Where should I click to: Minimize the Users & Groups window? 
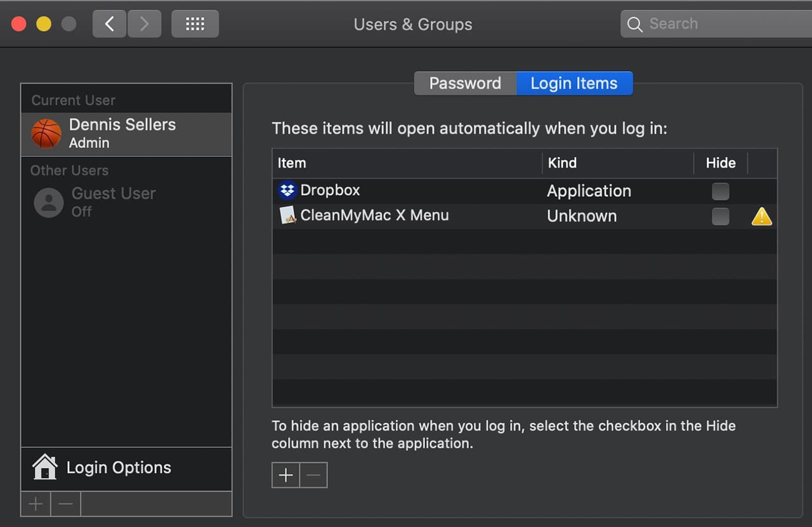[x=44, y=24]
